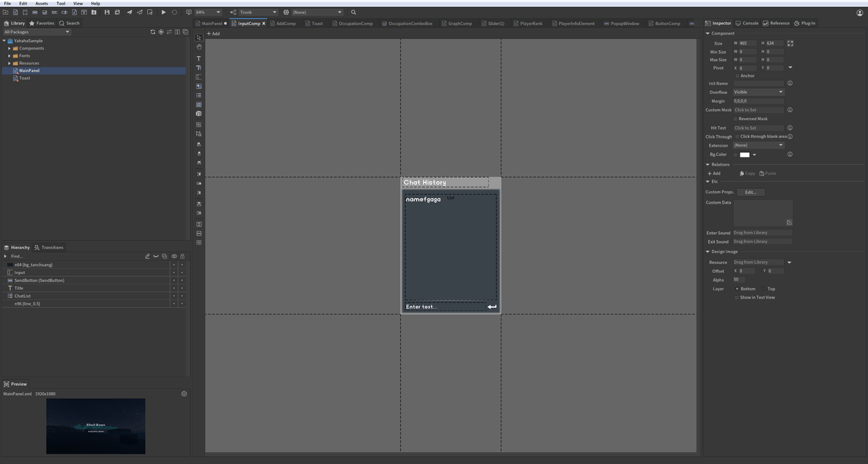
Task: Open the Assets menu
Action: coord(41,3)
